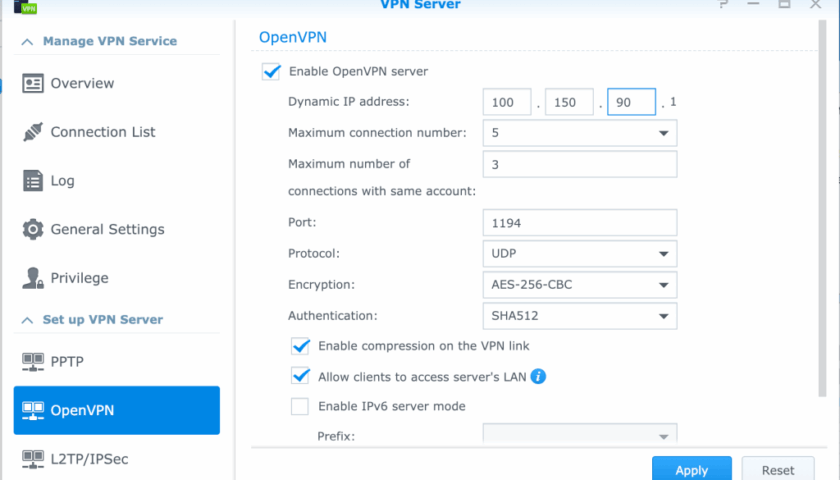Click the L2TP/IPSec network icon
This screenshot has width=840, height=480.
(x=33, y=459)
